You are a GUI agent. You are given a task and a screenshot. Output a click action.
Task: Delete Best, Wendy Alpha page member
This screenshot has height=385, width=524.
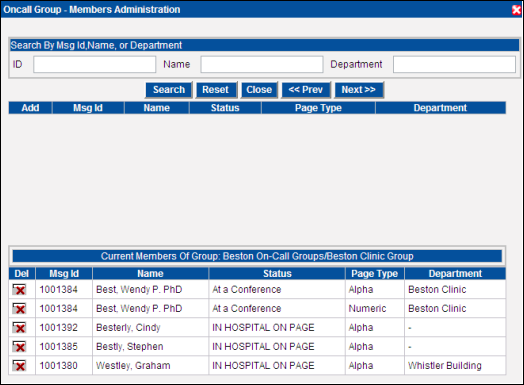point(19,289)
